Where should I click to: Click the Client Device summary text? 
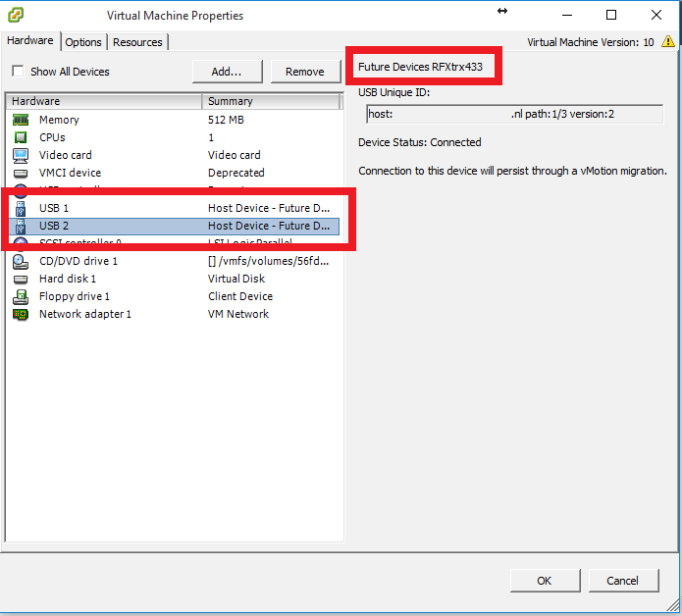coord(240,296)
